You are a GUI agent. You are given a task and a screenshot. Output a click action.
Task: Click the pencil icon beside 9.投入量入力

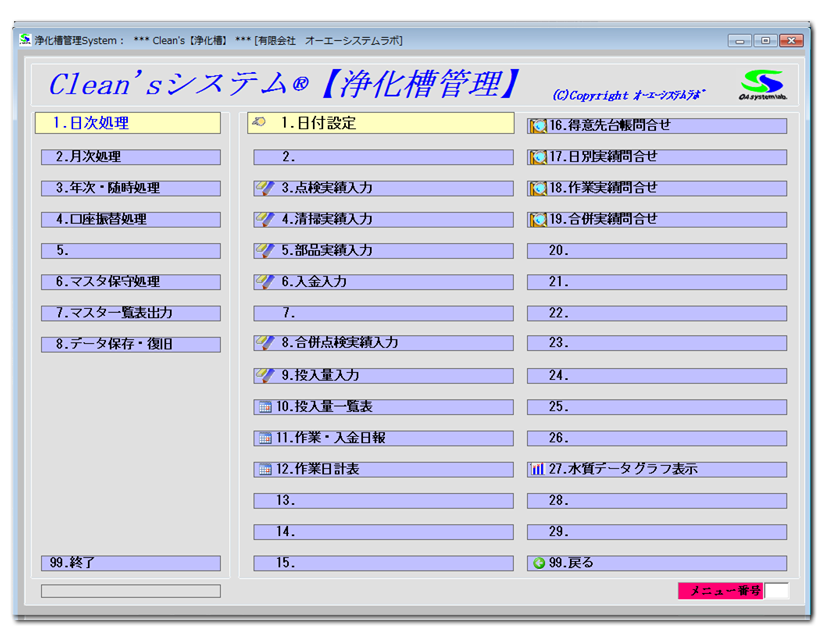(265, 375)
